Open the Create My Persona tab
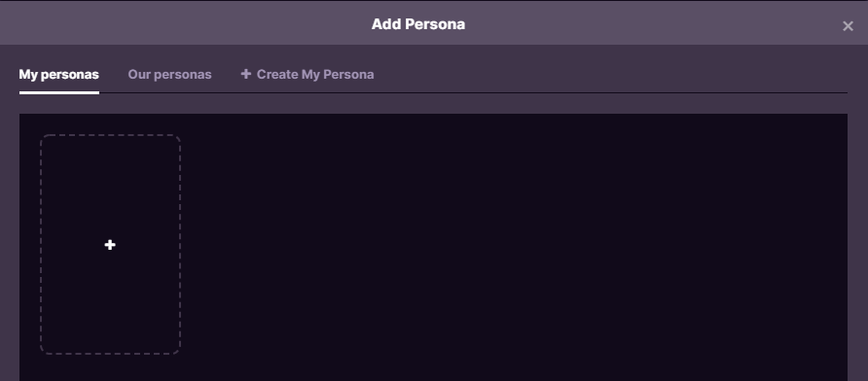 click(307, 74)
